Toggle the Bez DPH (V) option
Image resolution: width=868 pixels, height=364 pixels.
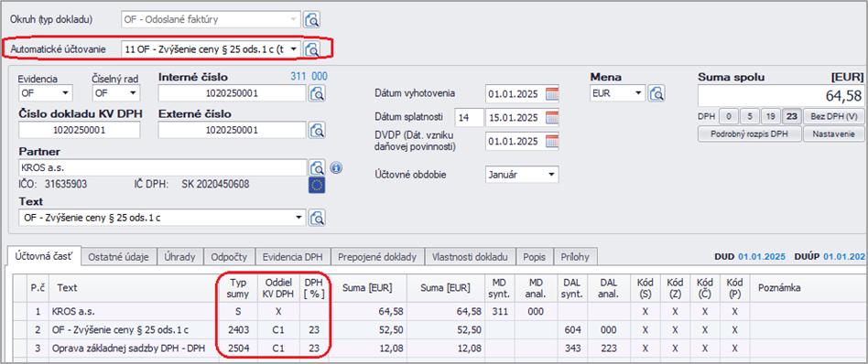coord(834,117)
